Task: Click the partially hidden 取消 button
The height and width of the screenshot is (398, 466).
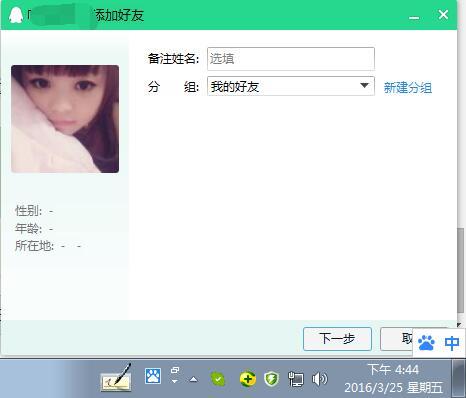Action: pos(397,339)
